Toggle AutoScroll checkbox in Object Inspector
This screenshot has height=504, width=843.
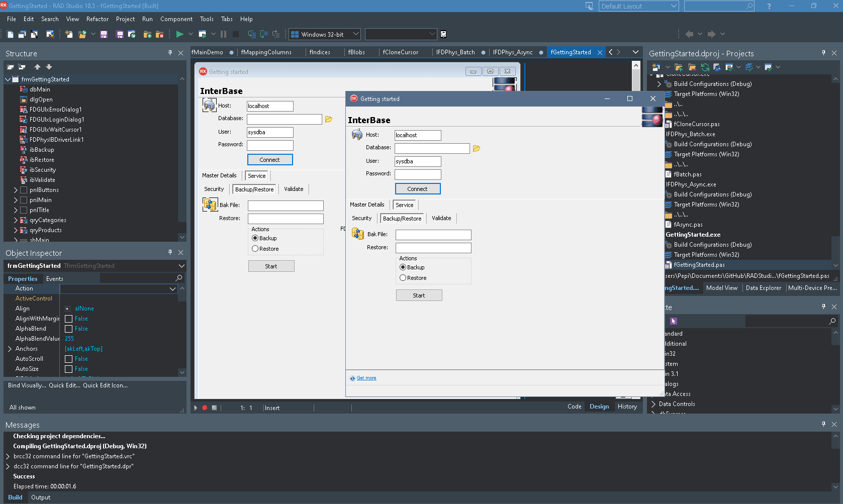pos(69,359)
